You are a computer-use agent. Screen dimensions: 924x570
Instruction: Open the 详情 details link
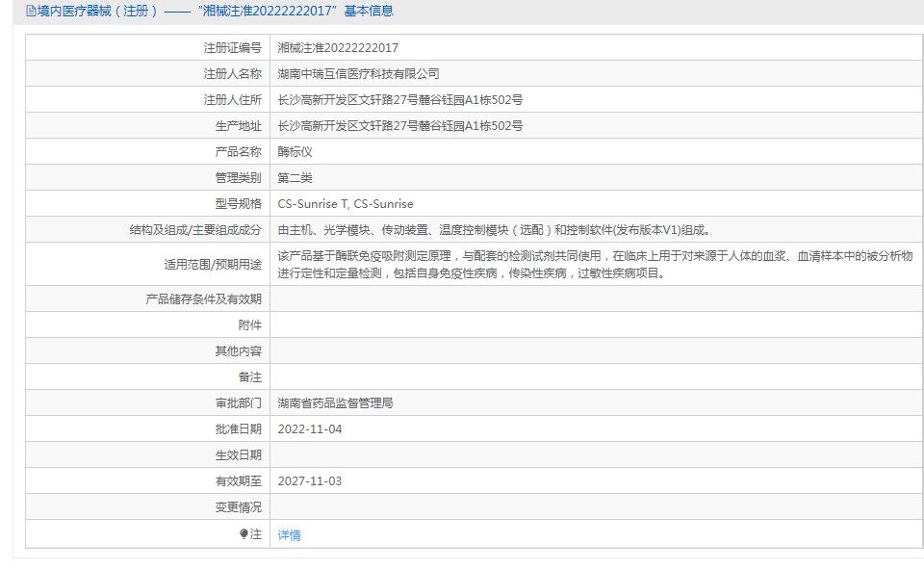290,535
